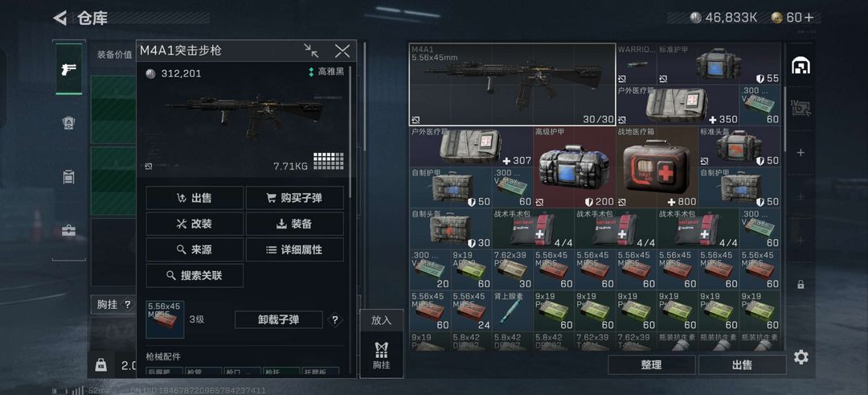The height and width of the screenshot is (395, 868).
Task: Open the 胸挂 help question mark
Action: click(x=127, y=304)
